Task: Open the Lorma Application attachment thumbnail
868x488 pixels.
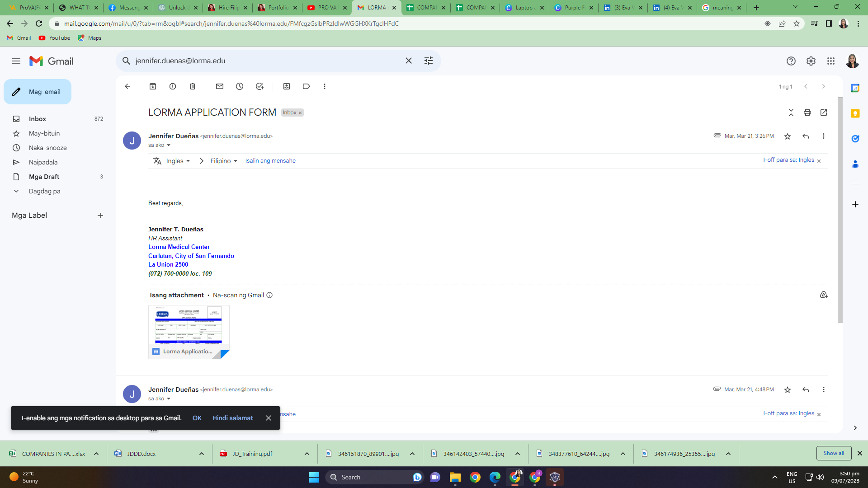Action: [189, 326]
